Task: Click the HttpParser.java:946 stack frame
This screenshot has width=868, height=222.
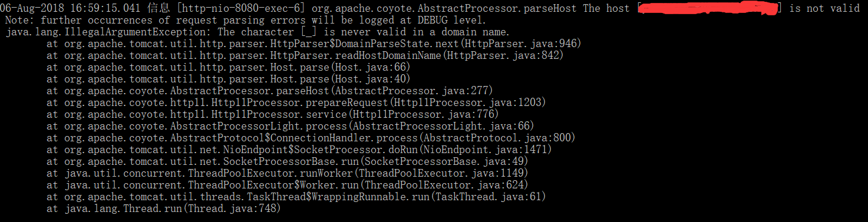Action: pos(313,44)
